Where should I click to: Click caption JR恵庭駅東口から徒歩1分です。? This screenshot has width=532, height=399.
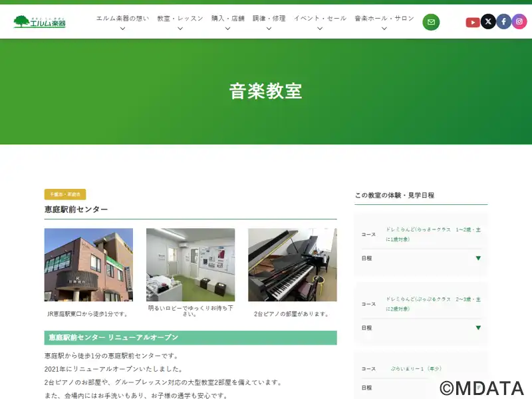click(x=88, y=314)
